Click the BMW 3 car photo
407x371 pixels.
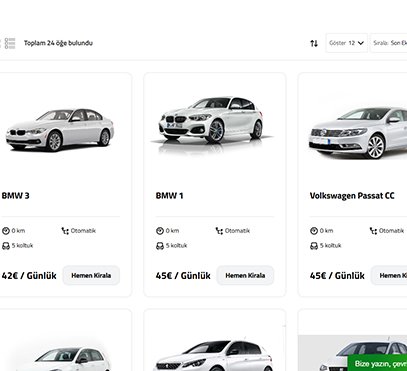point(60,129)
